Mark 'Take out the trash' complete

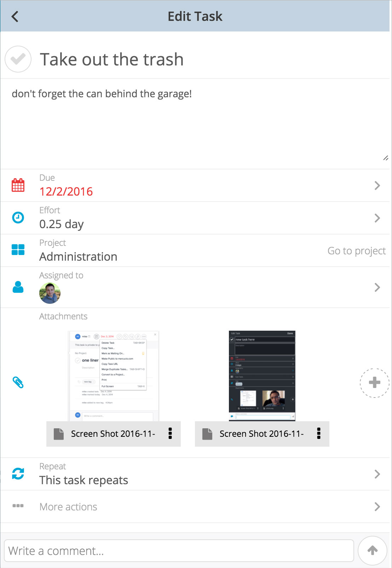point(18,59)
